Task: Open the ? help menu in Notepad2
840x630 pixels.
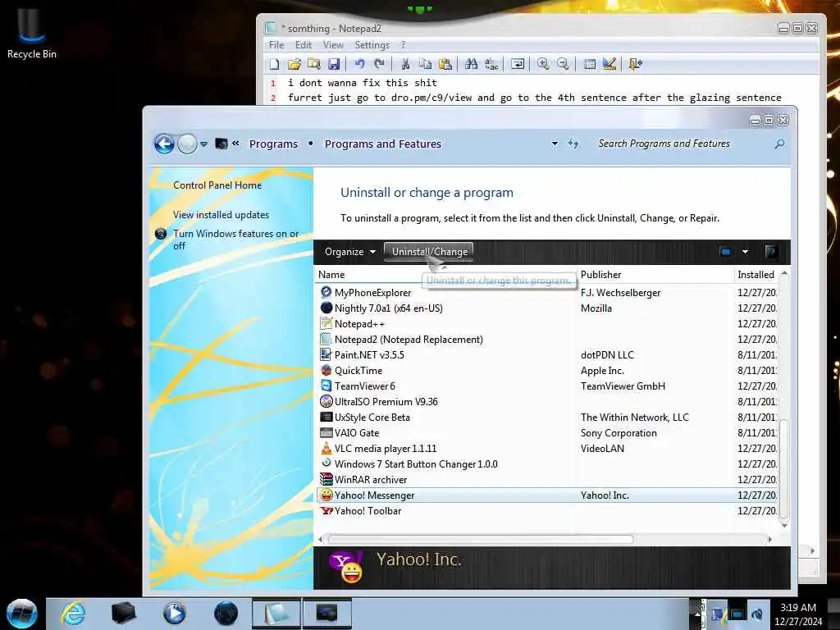Action: [403, 45]
